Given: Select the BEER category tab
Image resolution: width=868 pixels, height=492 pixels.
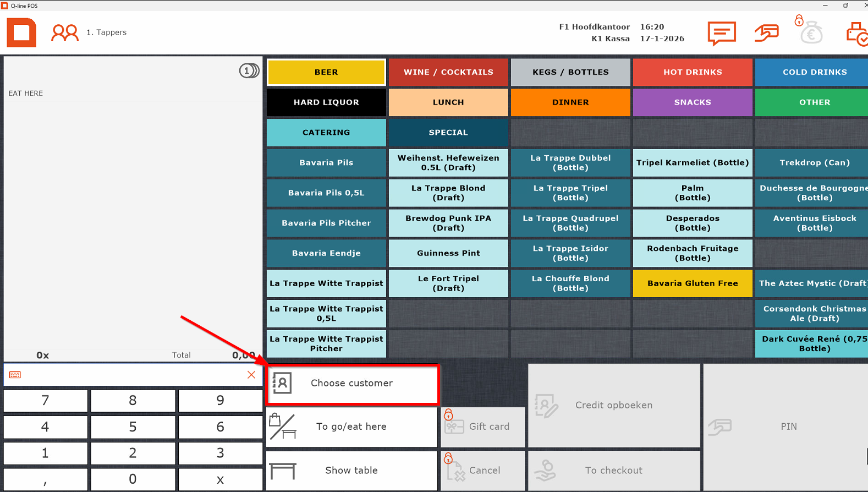Looking at the screenshot, I should (x=326, y=72).
